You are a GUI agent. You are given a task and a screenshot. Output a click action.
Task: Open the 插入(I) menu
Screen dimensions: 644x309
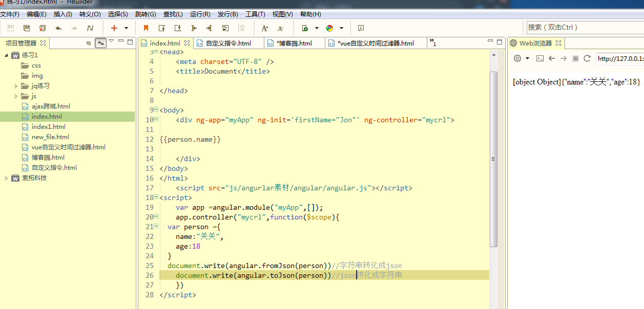[63, 14]
